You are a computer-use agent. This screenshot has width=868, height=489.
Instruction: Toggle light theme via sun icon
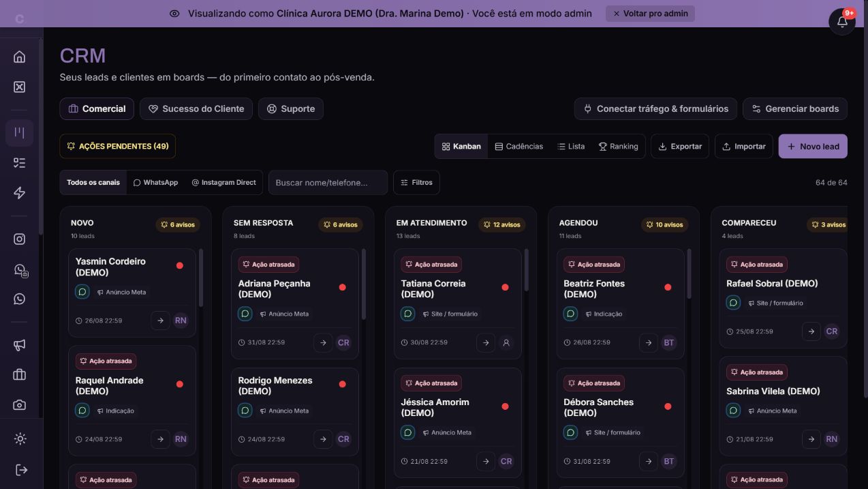(x=20, y=439)
